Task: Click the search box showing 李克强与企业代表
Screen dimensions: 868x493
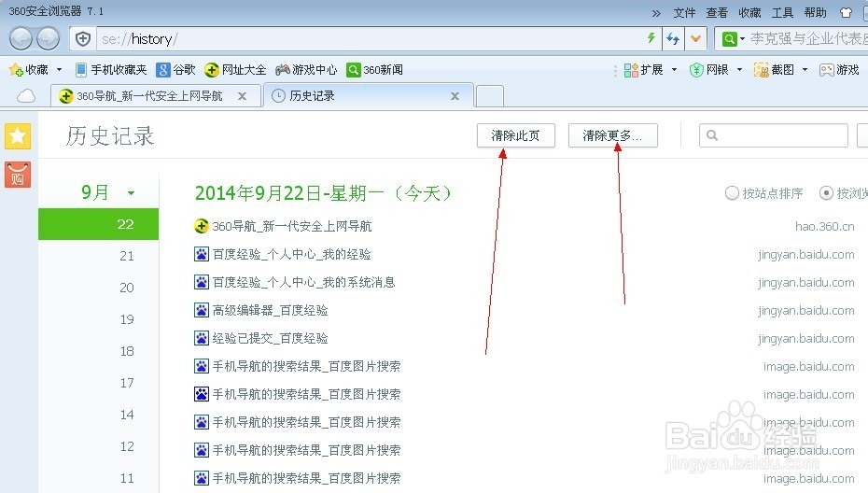Action: point(808,39)
